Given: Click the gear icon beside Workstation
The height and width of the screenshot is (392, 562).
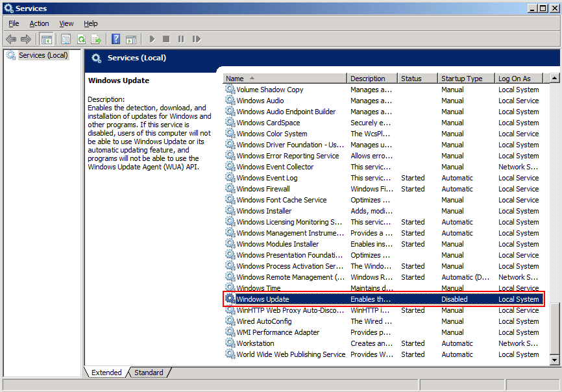Looking at the screenshot, I should 230,343.
